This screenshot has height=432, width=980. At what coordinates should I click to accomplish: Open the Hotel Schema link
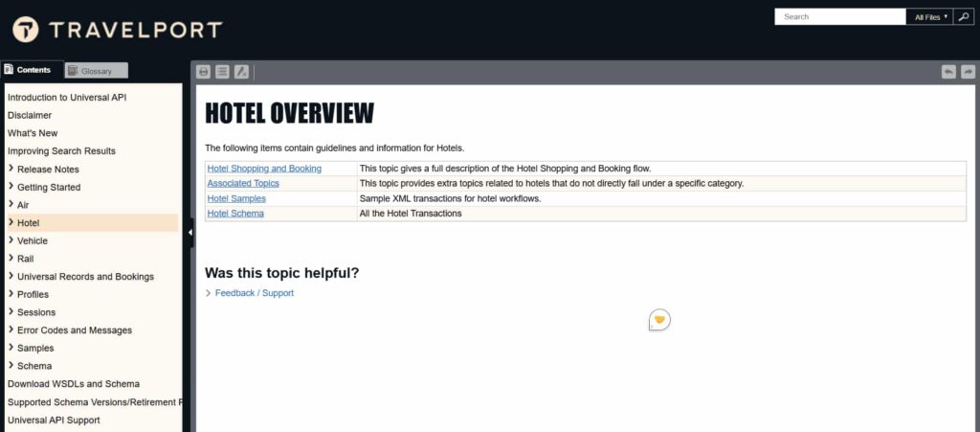tap(235, 214)
